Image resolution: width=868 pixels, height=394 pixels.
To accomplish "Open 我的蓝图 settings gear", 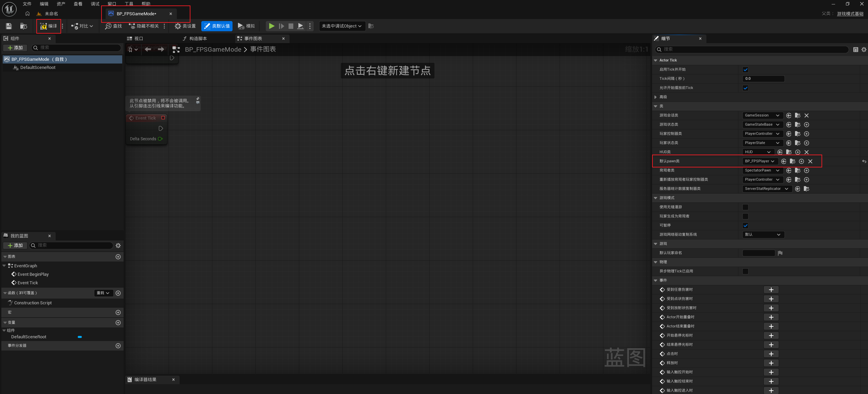I will tap(118, 246).
